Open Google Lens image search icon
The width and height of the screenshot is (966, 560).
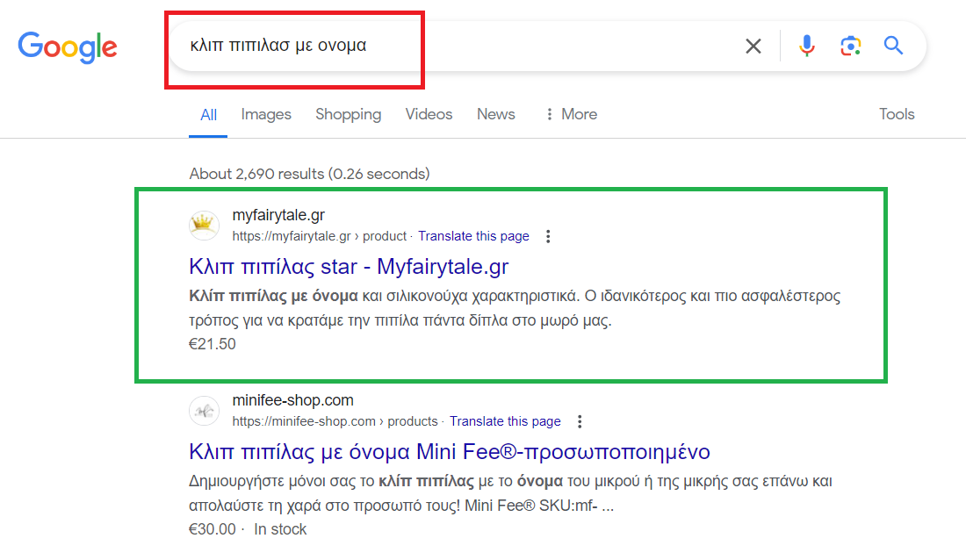[x=849, y=47]
